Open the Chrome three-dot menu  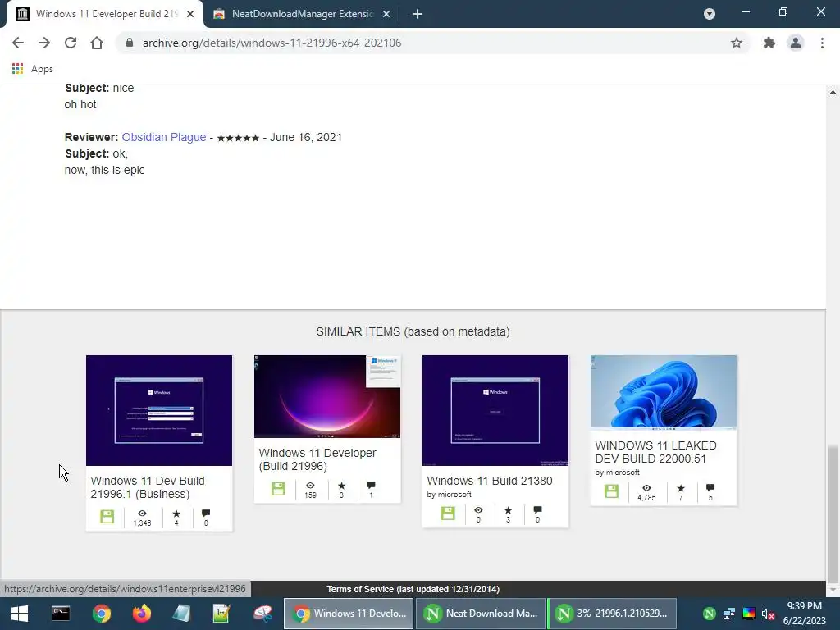[x=822, y=43]
